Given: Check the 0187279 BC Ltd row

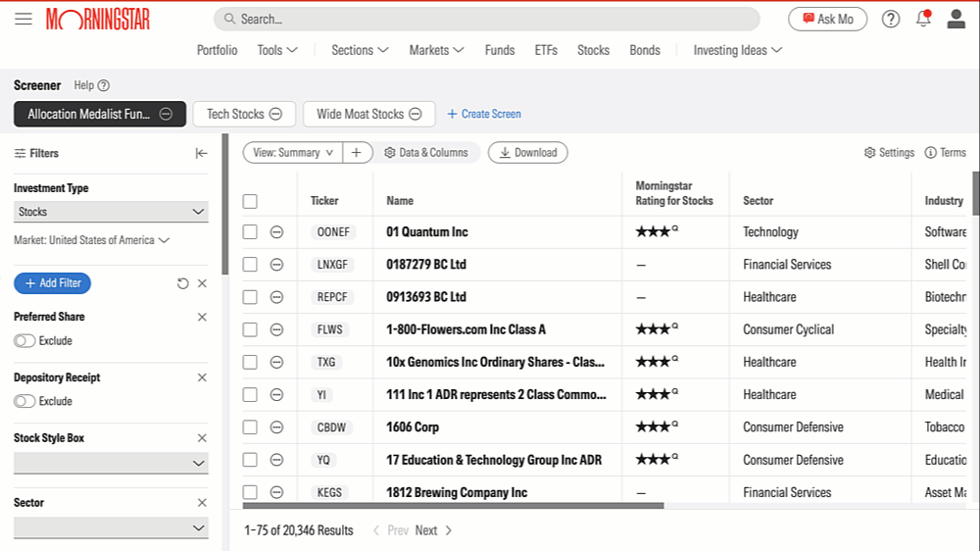Looking at the screenshot, I should [250, 265].
